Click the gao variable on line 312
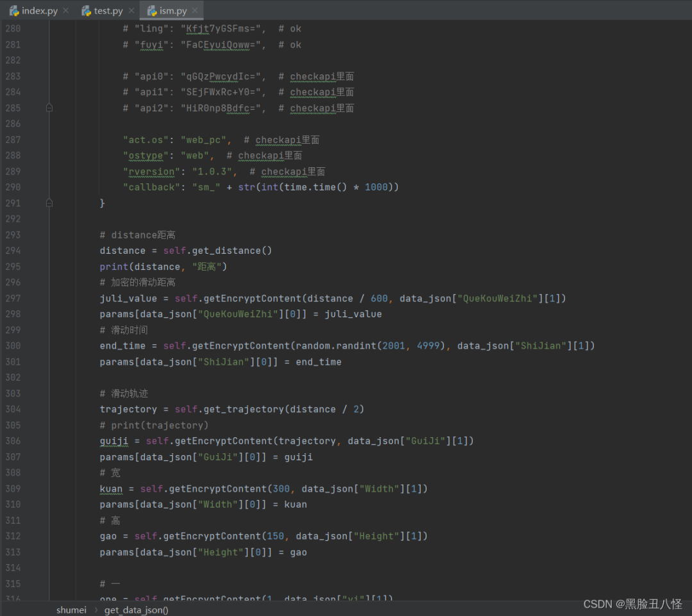The image size is (692, 616). pos(108,536)
